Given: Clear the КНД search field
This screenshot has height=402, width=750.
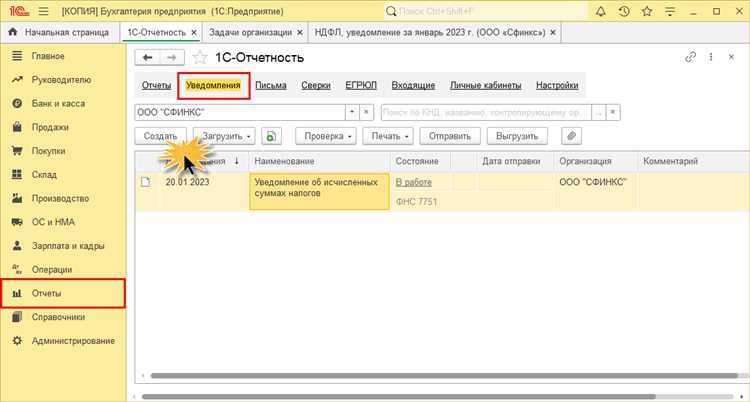Looking at the screenshot, I should click(613, 112).
